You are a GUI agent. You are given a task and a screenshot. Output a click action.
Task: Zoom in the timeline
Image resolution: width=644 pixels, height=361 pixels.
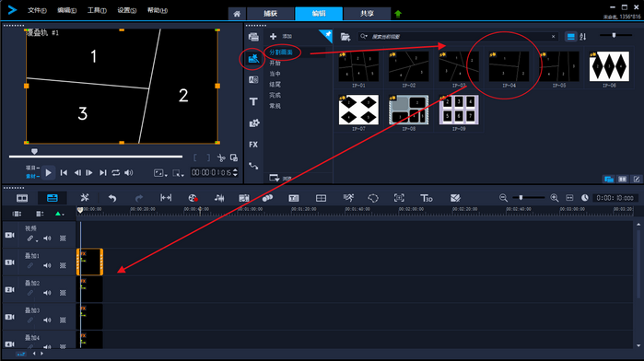pyautogui.click(x=555, y=198)
